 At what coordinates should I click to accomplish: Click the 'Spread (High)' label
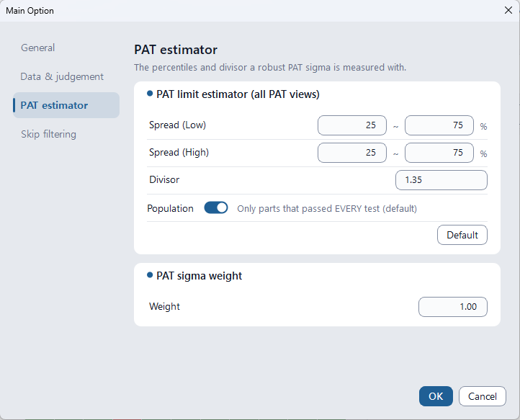[179, 153]
